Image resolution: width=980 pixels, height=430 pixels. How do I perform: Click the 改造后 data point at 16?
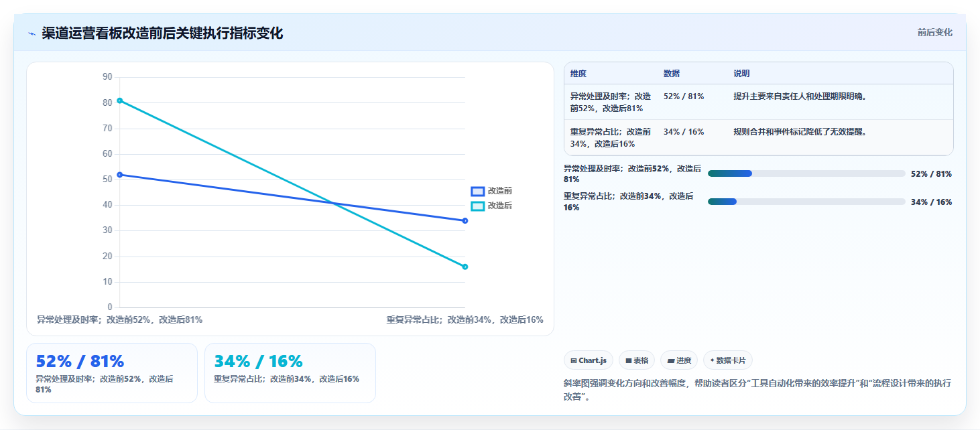465,267
